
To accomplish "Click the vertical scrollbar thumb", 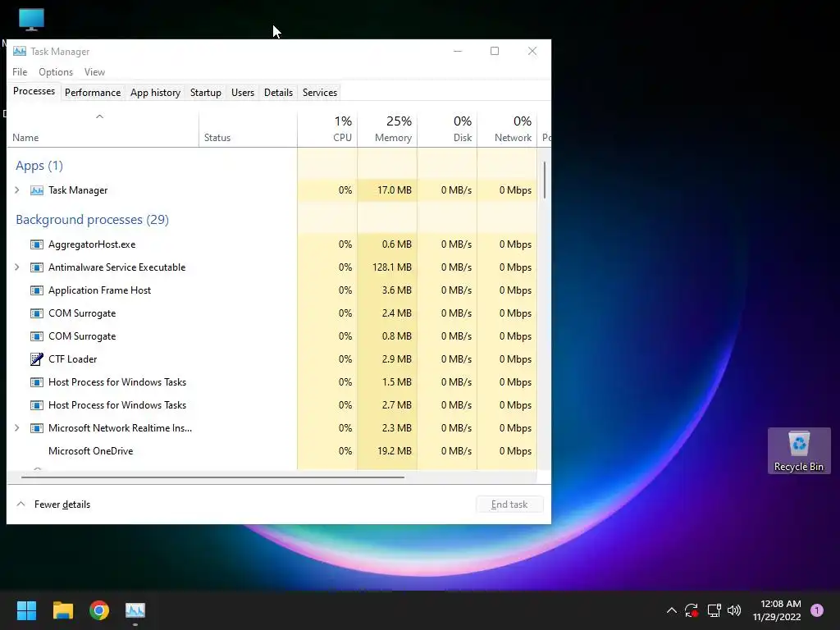I will (x=545, y=180).
